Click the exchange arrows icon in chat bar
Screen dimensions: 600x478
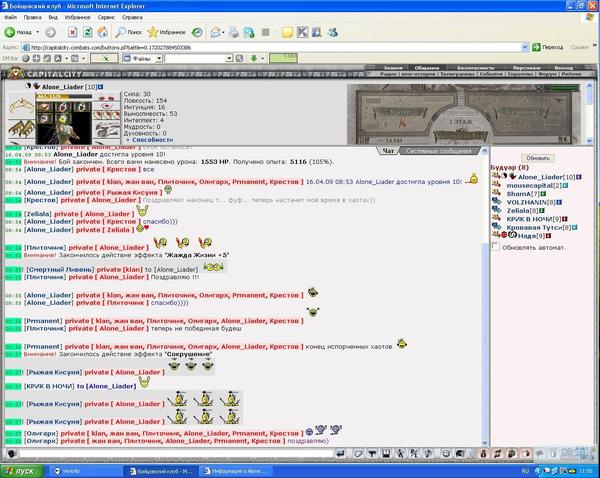click(x=497, y=454)
